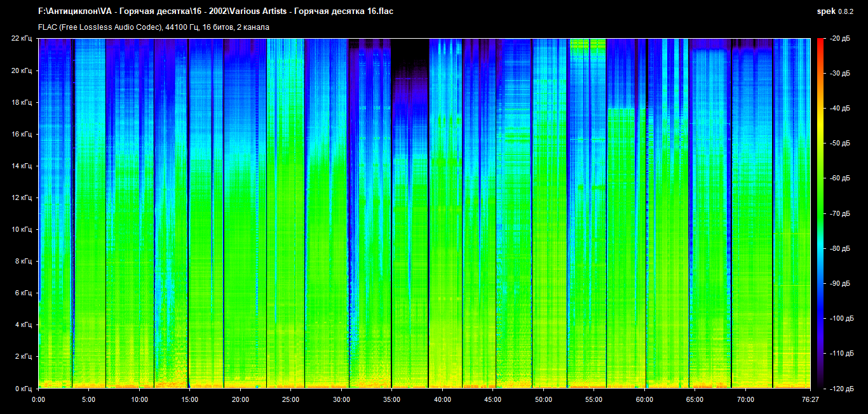Click the 35:00 time axis label
Screen dimensions: 868x414
(x=391, y=400)
